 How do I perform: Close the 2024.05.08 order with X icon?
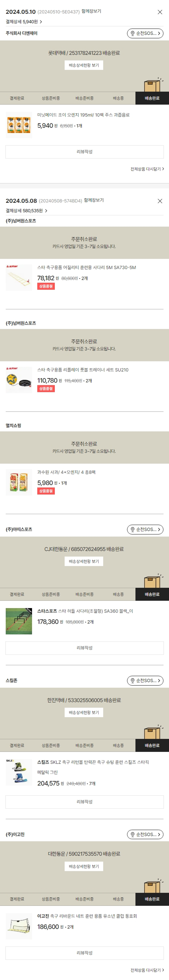point(160,201)
